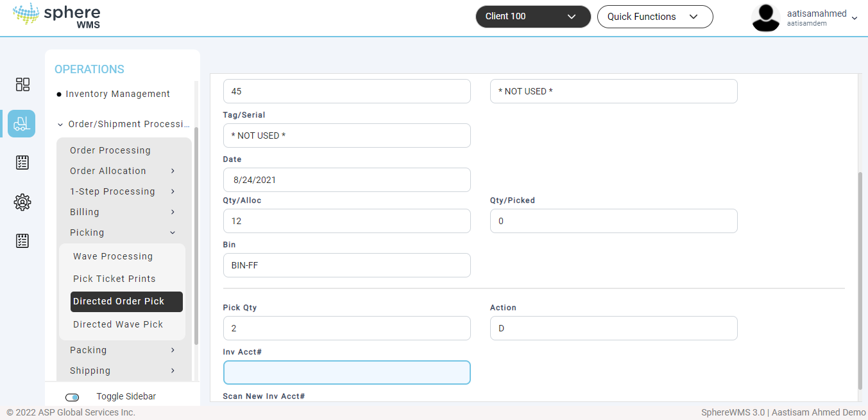Viewport: 868px width, 420px height.
Task: Click the main form vertical scrollbar
Action: 860,280
